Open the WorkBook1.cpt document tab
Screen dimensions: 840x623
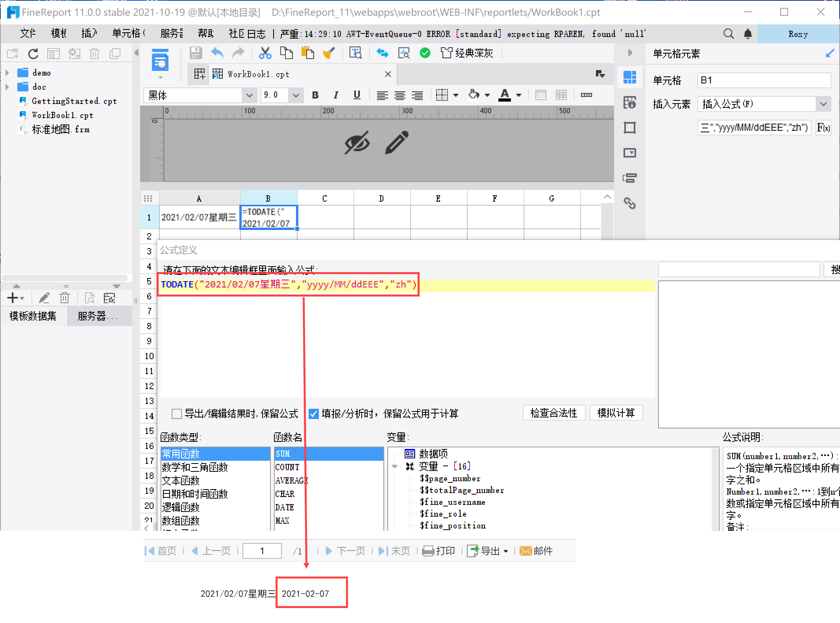258,74
